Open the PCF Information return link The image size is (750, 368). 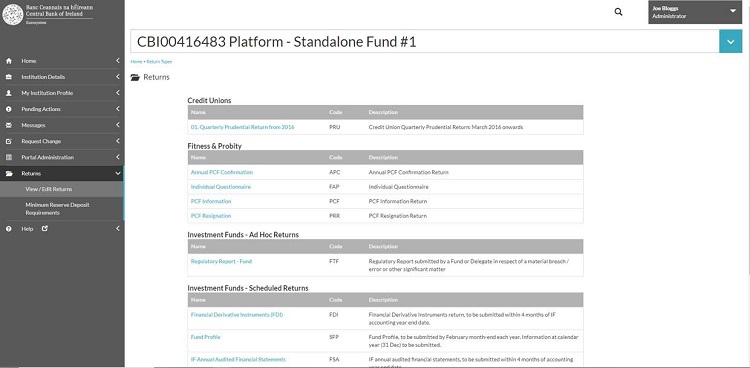211,201
